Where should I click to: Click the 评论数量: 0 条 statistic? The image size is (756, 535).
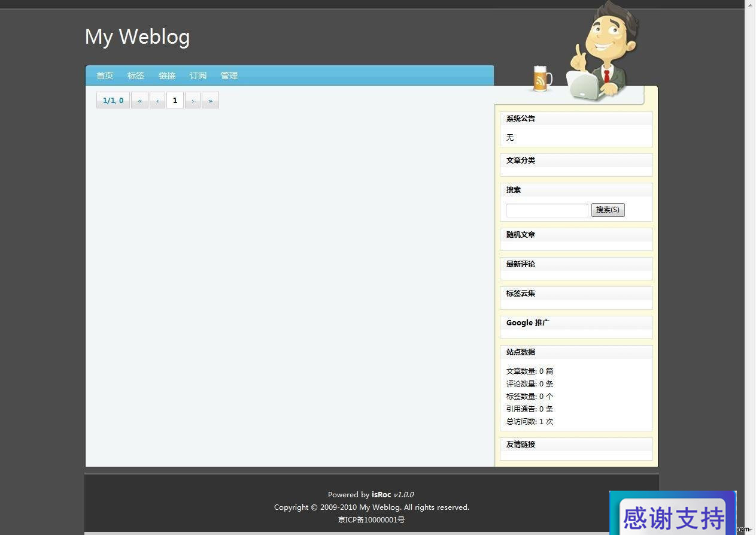click(x=530, y=384)
